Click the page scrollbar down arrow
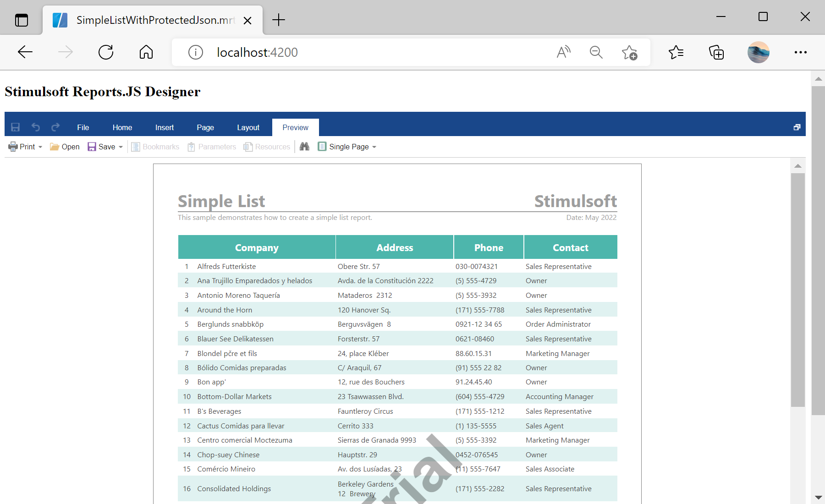The image size is (825, 504). click(x=818, y=497)
